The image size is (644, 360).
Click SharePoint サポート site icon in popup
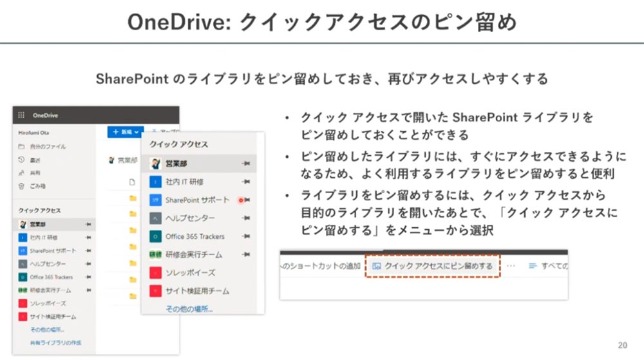click(155, 200)
